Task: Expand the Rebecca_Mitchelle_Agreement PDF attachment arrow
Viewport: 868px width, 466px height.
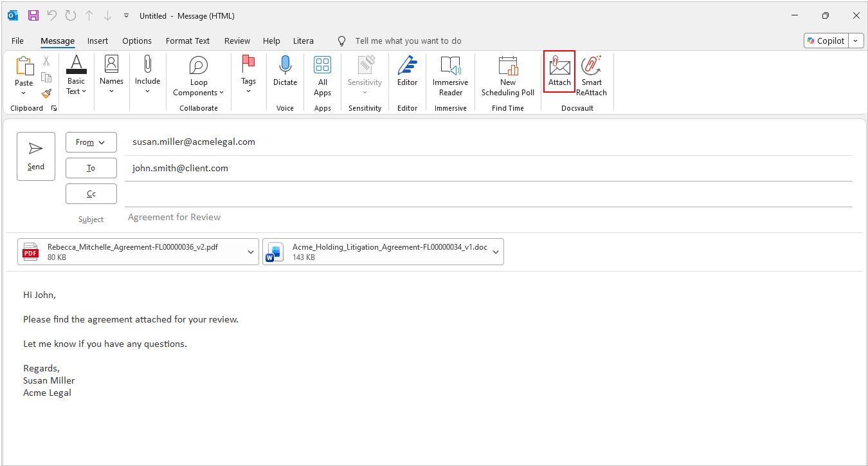Action: pos(251,252)
